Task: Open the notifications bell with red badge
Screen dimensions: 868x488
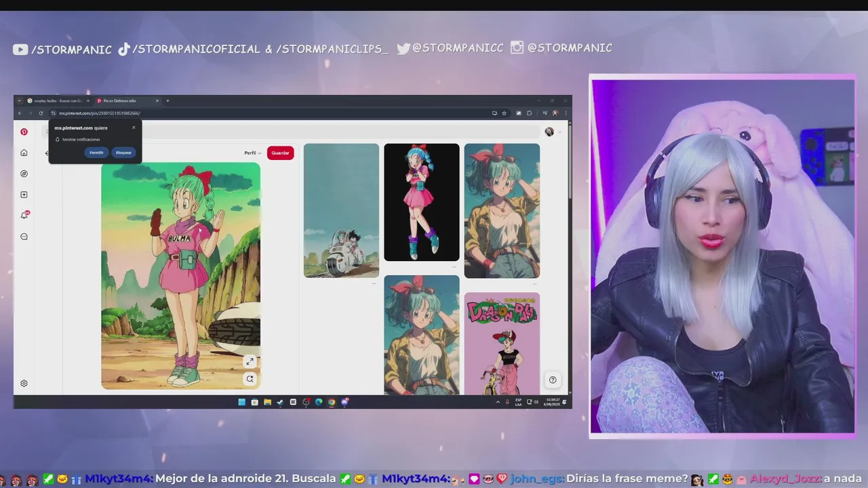Action: click(x=24, y=215)
